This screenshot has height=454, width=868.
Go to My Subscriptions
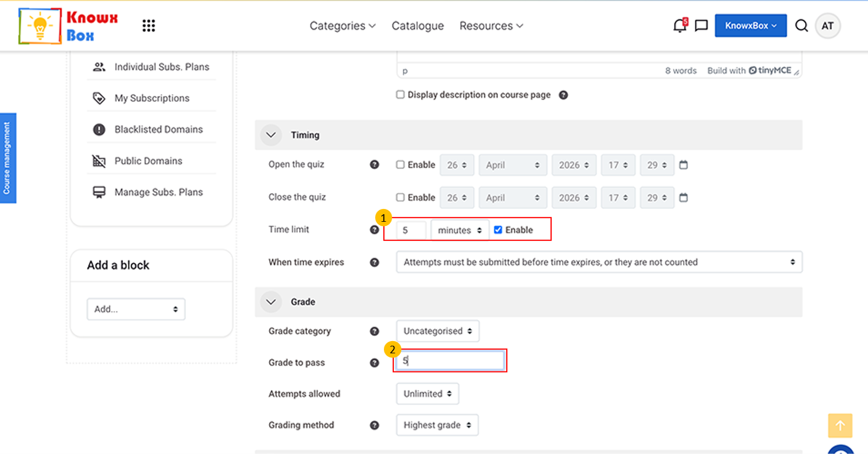point(152,98)
